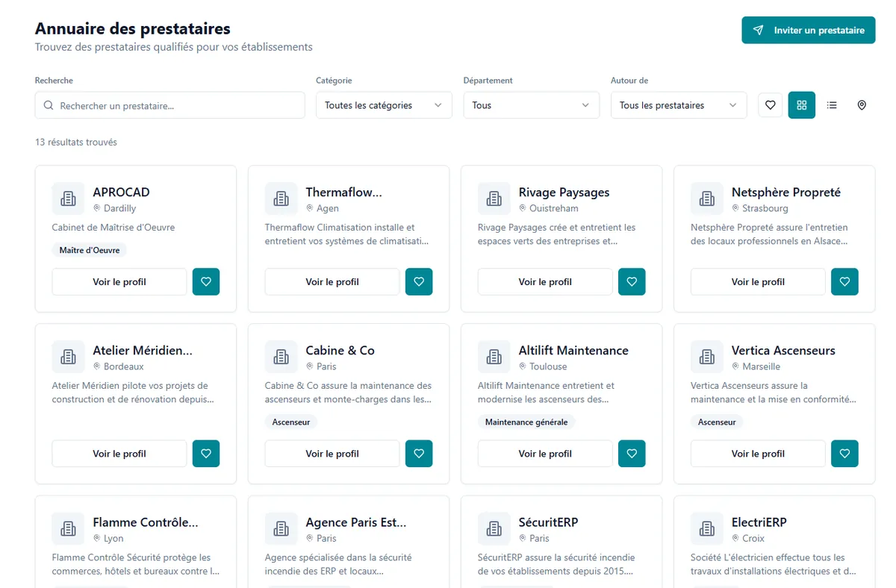The width and height of the screenshot is (896, 588).
Task: Click the Agence Paris Est building icon
Action: [281, 528]
